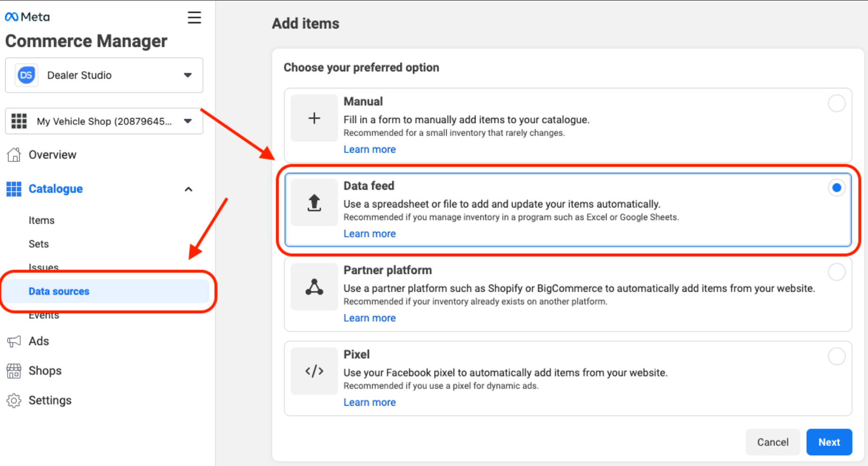
Task: Open the Catalogue menu item
Action: tap(56, 189)
